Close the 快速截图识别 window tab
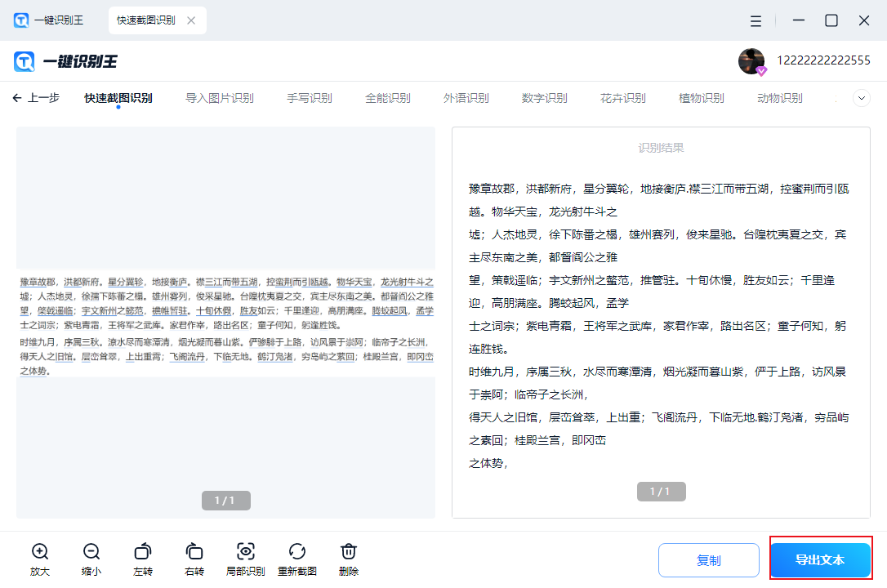Image resolution: width=887 pixels, height=588 pixels. [191, 20]
